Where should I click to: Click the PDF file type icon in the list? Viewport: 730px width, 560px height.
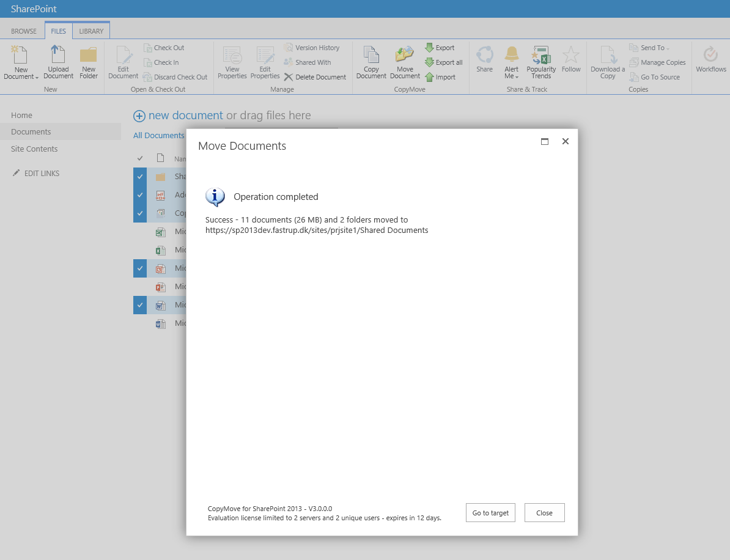tap(161, 195)
